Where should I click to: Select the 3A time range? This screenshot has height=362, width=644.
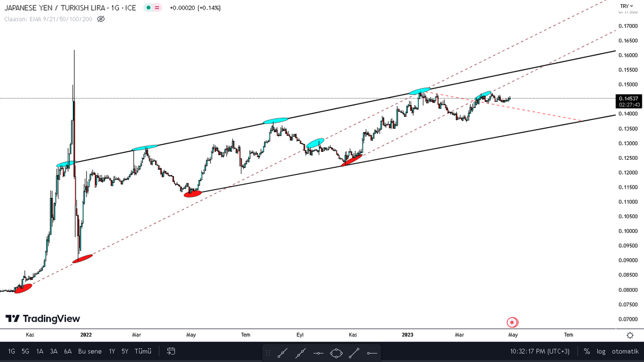(x=54, y=351)
